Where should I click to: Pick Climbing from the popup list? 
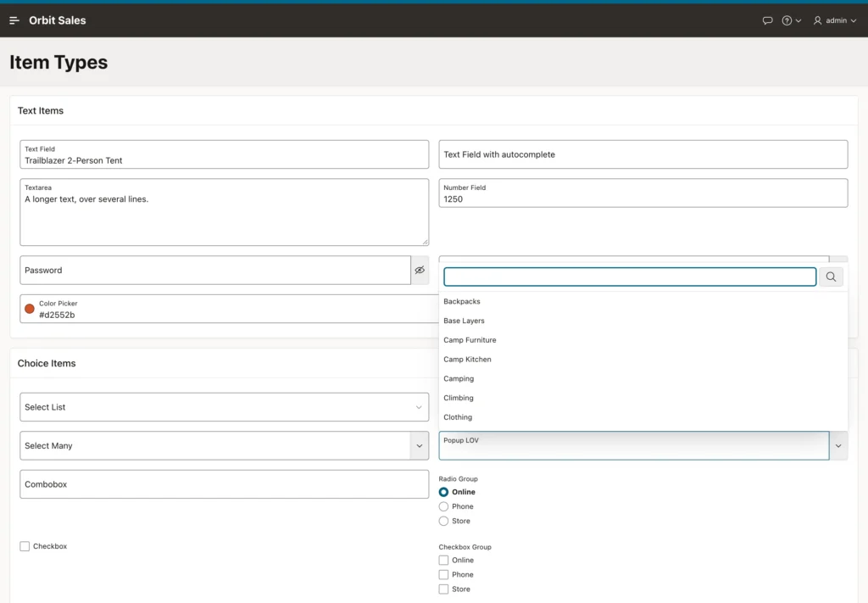643,398
